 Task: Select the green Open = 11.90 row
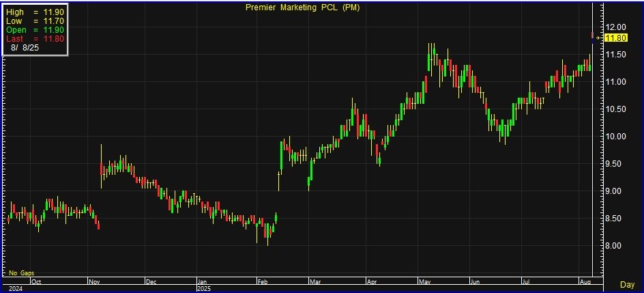[x=34, y=30]
